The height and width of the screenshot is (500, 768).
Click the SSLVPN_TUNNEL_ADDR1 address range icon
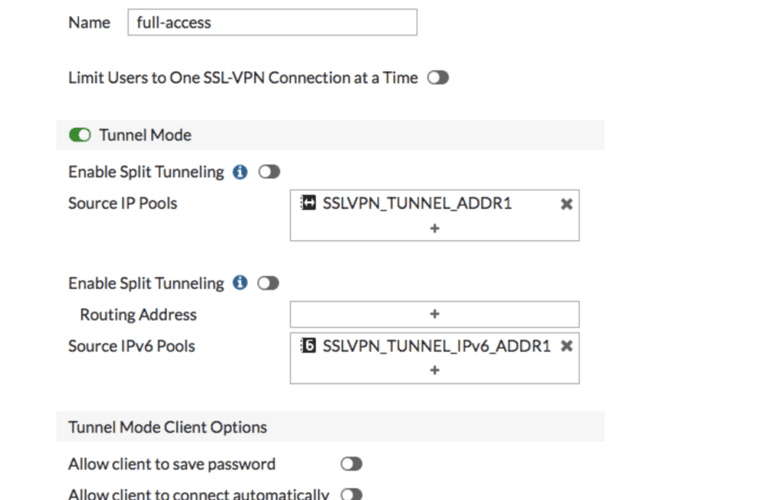click(308, 202)
